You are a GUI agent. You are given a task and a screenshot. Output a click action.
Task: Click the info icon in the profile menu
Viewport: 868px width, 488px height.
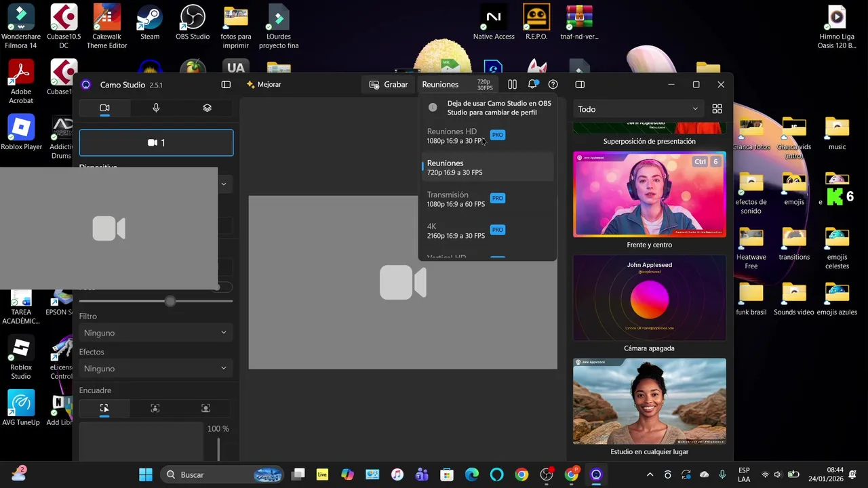433,108
